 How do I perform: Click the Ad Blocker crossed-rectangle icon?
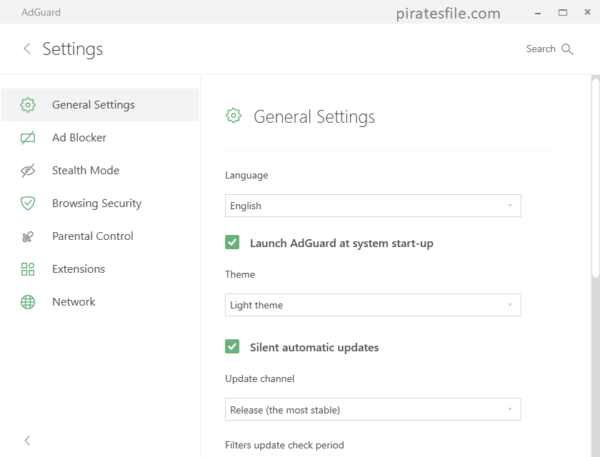pos(28,138)
